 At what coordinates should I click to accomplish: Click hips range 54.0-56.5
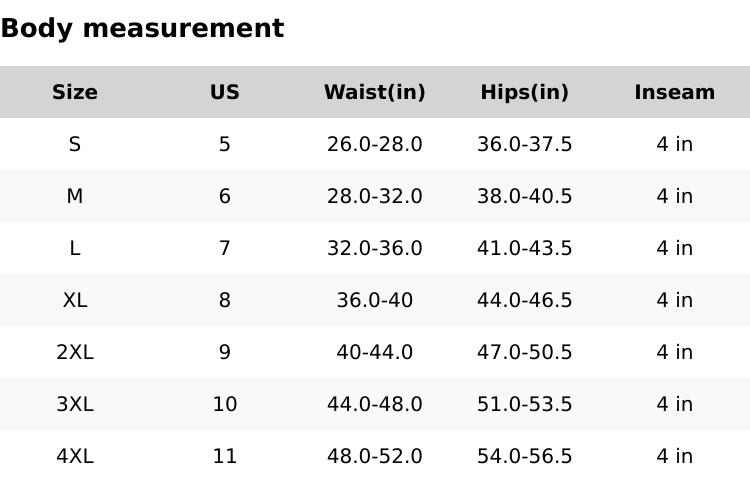(525, 457)
